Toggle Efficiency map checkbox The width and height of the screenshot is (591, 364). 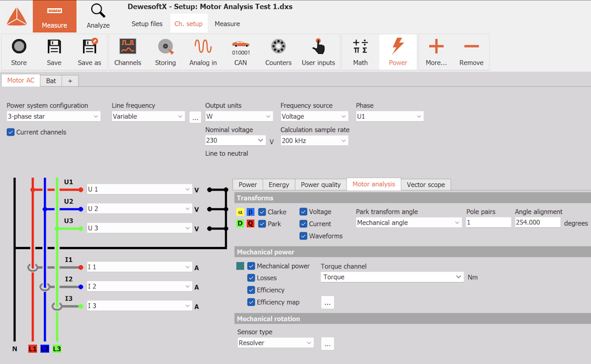pos(251,302)
